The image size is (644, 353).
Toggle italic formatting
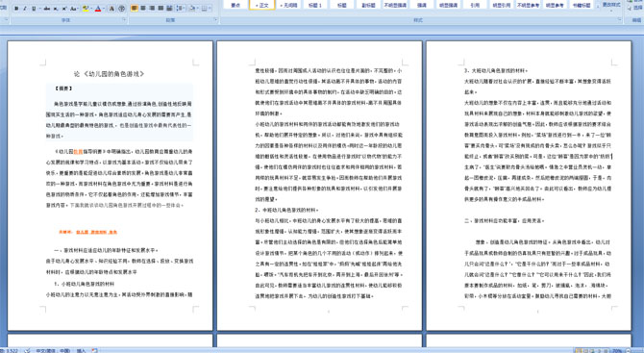click(25, 9)
